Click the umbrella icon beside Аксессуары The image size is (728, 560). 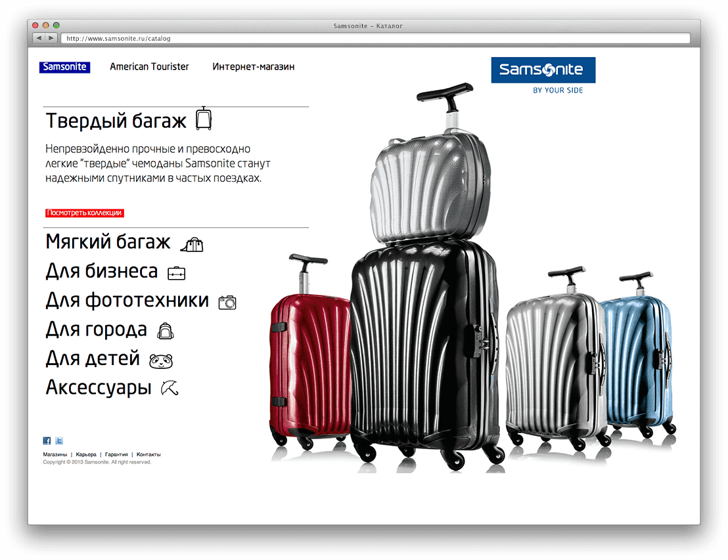tap(170, 388)
